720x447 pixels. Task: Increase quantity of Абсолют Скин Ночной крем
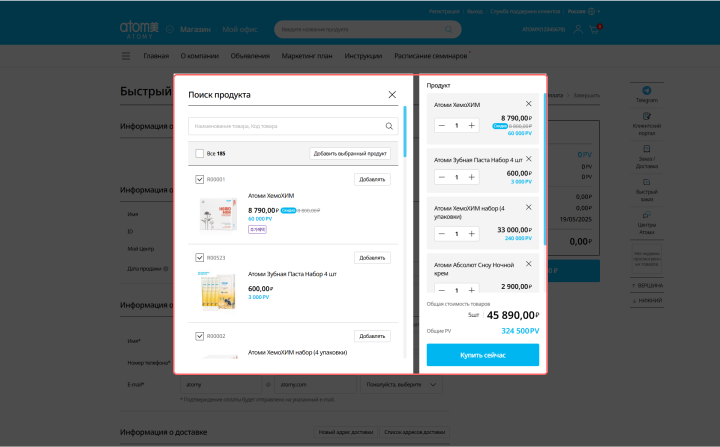click(x=472, y=290)
